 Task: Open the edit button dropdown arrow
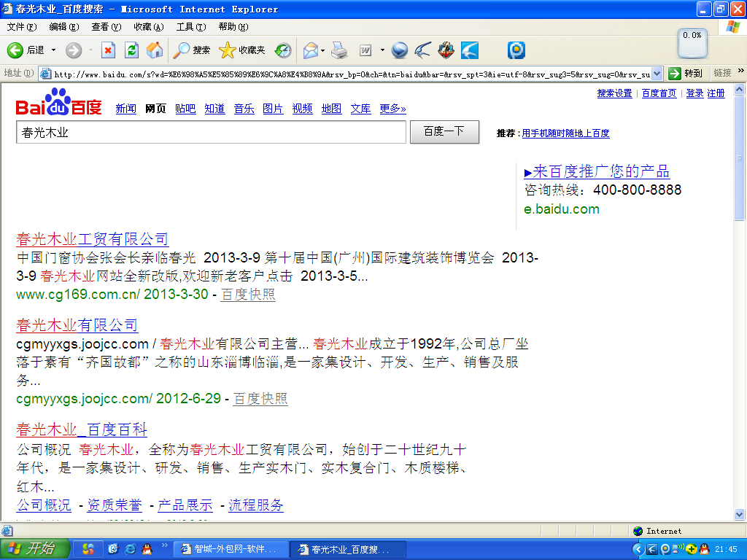(382, 50)
